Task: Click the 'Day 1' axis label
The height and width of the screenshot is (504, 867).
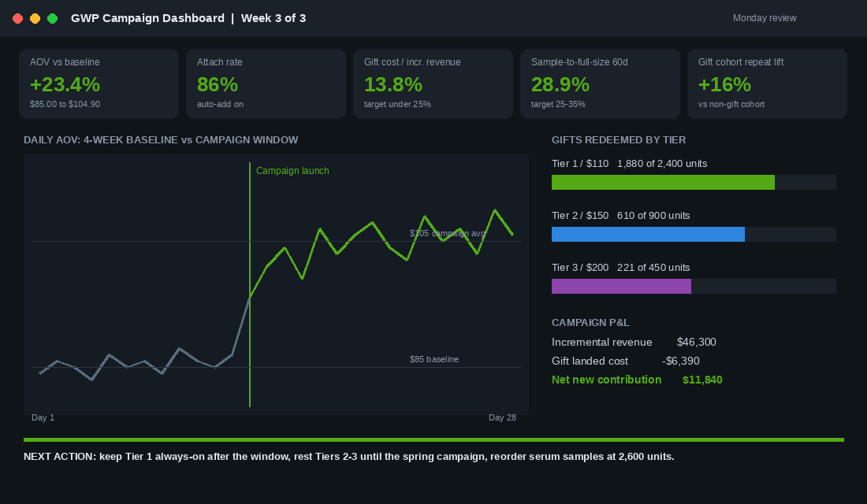Action: click(43, 417)
